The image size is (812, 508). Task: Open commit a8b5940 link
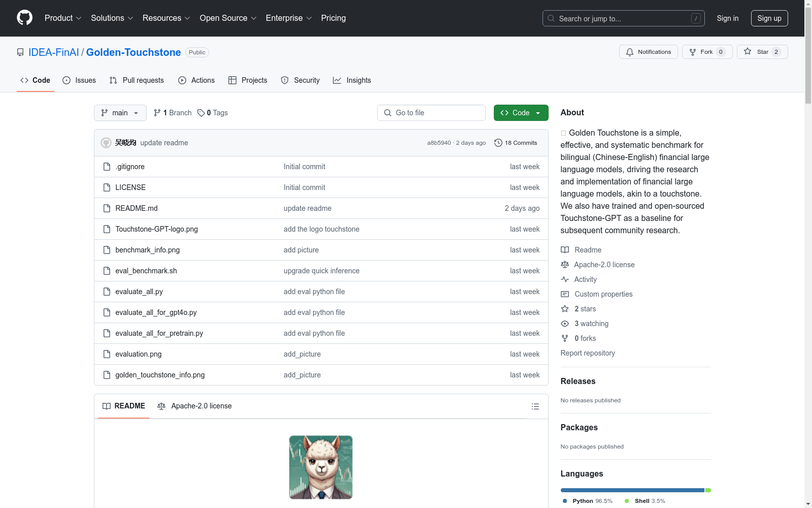tap(439, 143)
